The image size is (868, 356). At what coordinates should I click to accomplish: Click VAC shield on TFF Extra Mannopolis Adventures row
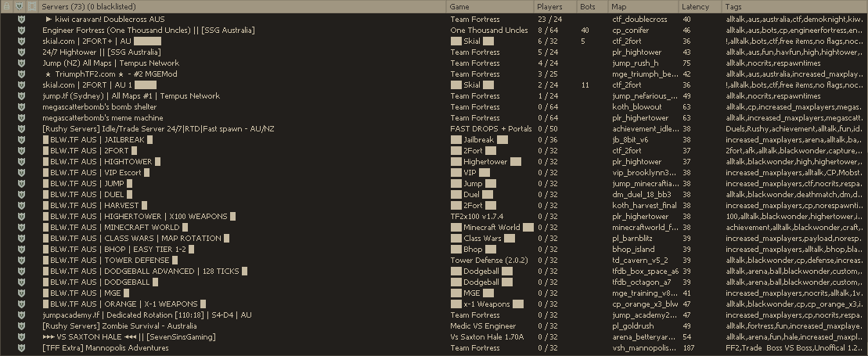[x=21, y=348]
